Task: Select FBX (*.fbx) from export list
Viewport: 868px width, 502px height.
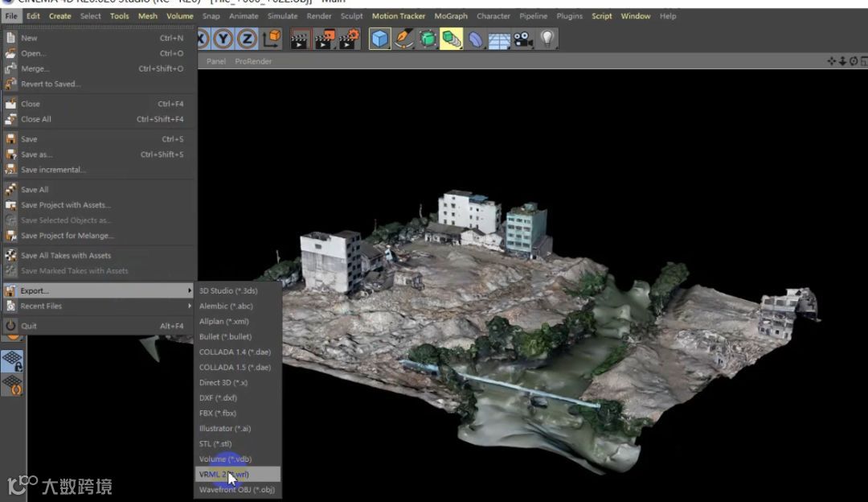Action: click(218, 414)
